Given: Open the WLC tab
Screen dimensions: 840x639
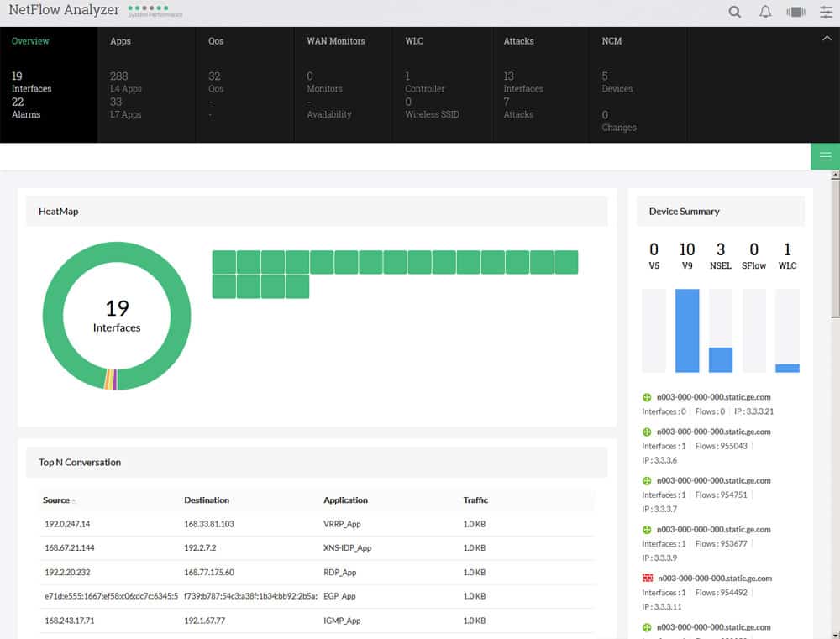Looking at the screenshot, I should (414, 41).
